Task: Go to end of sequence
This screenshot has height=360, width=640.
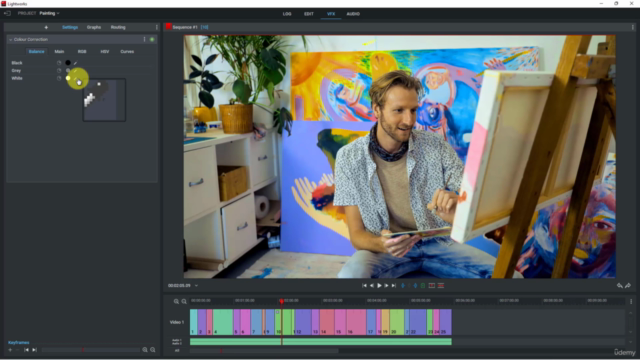Action: (393, 286)
